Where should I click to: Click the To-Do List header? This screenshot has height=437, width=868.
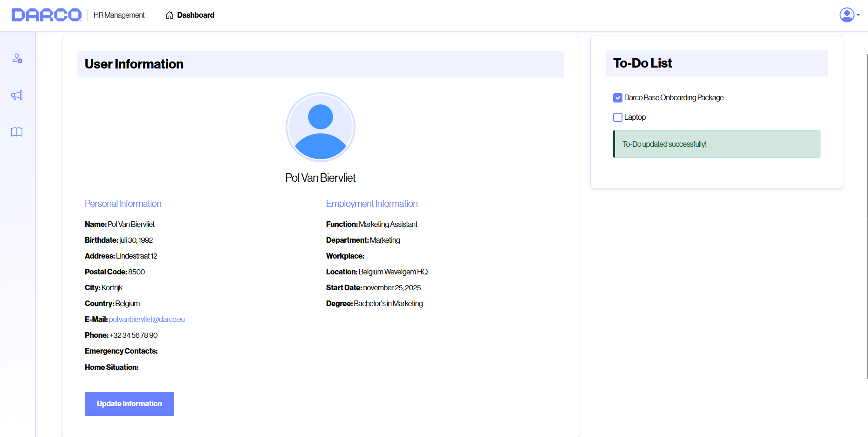pyautogui.click(x=642, y=63)
